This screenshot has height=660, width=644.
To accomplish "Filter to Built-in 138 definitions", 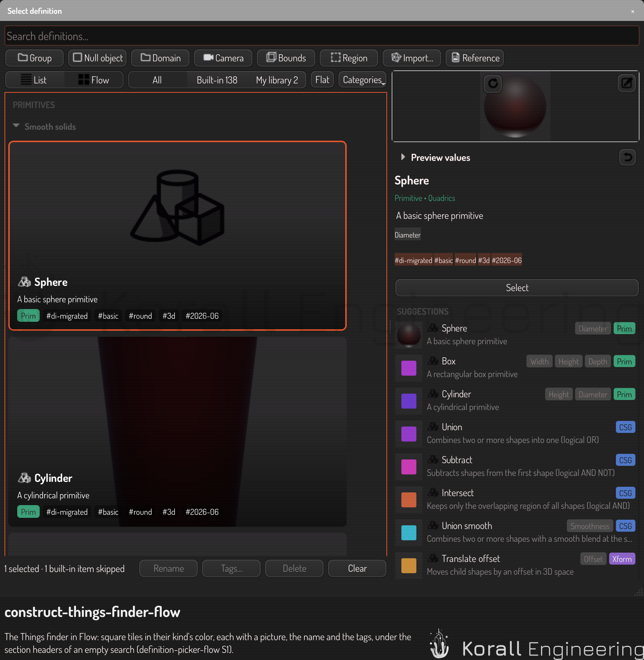I will (x=217, y=80).
